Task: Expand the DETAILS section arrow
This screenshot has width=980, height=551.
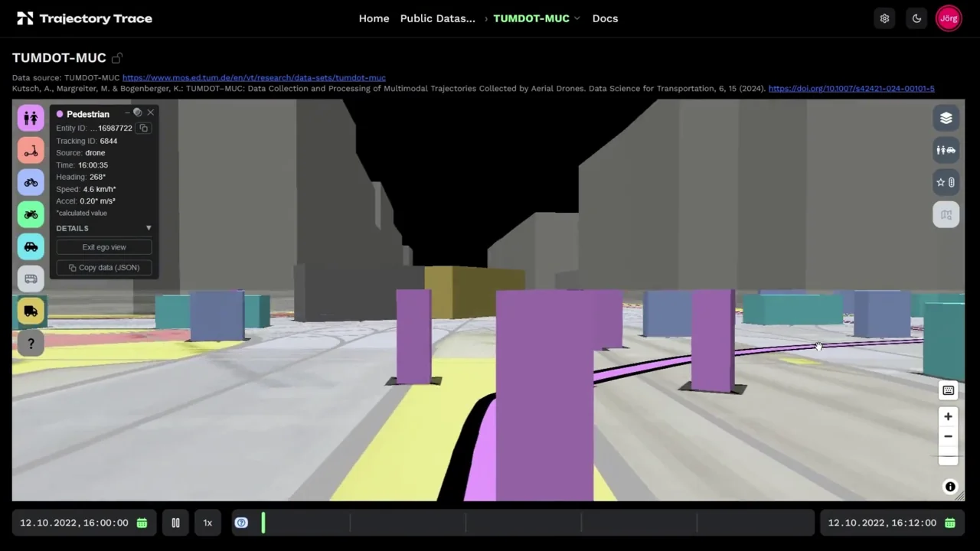Action: [149, 228]
